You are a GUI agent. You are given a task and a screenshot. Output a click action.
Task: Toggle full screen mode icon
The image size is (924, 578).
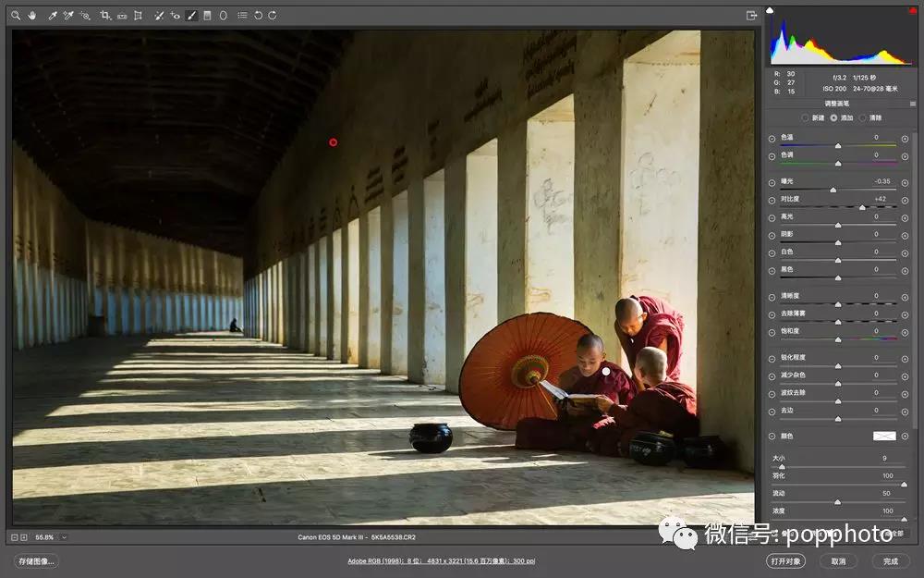751,15
